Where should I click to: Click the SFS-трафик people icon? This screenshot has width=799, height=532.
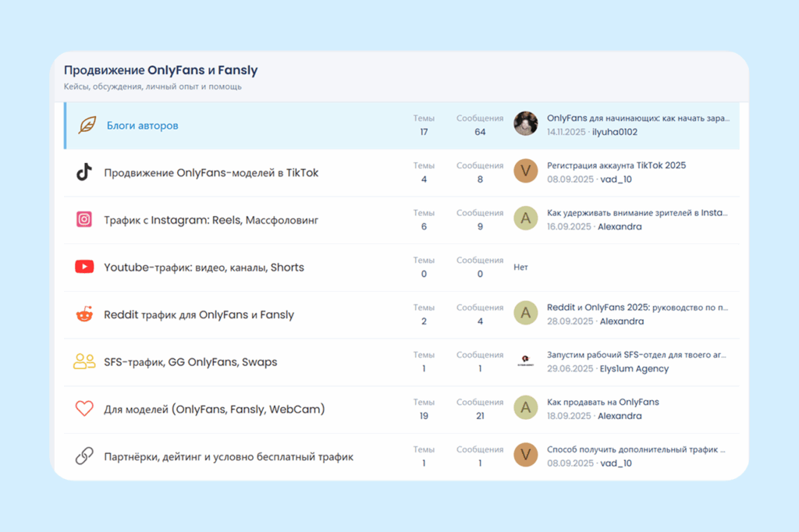(x=84, y=362)
